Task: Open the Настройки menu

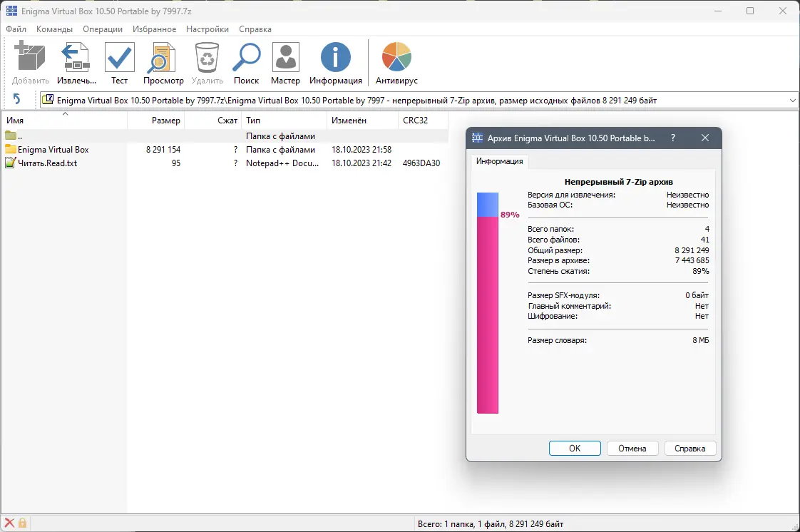Action: [x=207, y=29]
